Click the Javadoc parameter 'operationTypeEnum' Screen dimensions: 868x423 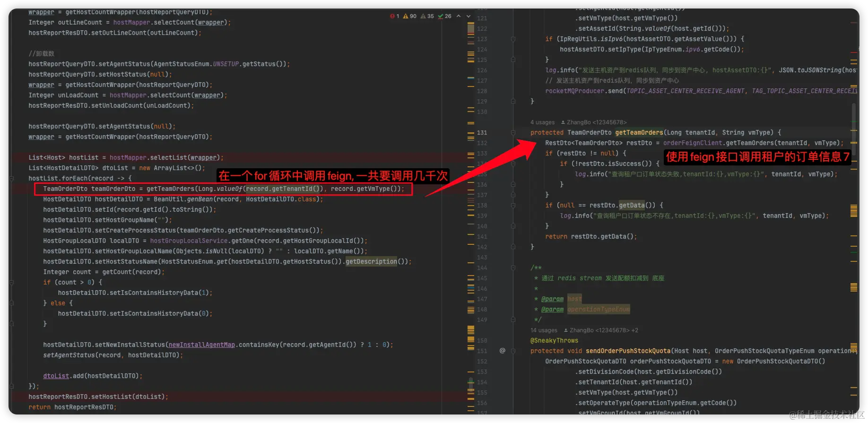coord(599,310)
